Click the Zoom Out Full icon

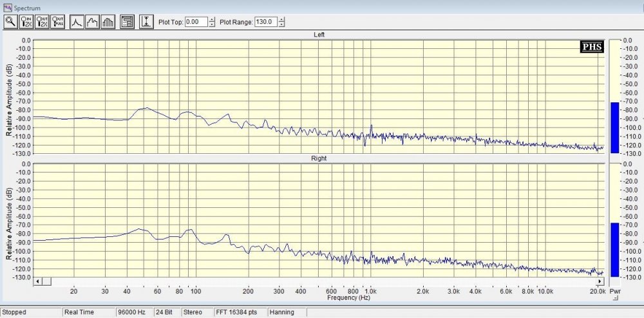point(58,22)
